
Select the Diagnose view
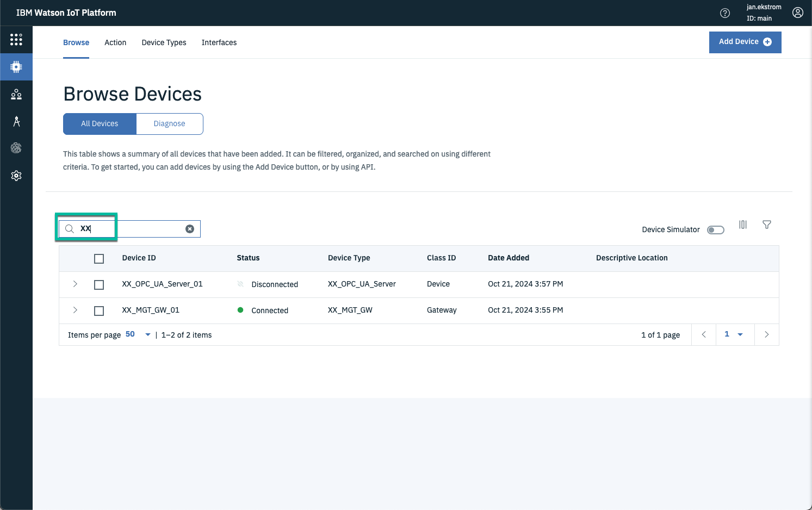pyautogui.click(x=170, y=123)
